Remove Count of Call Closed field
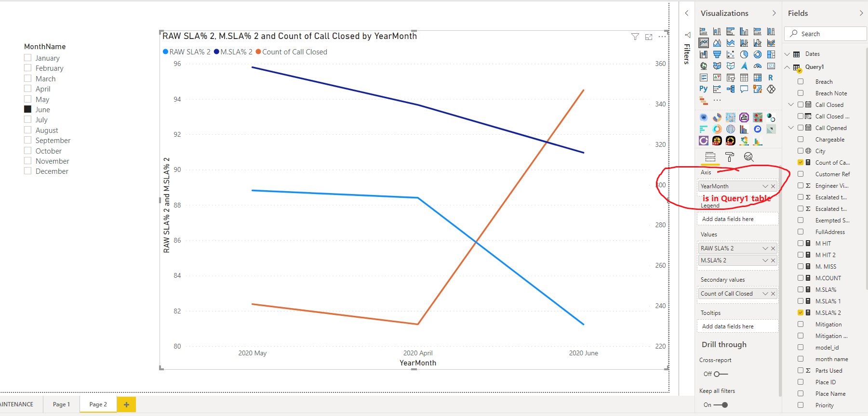 coord(773,294)
